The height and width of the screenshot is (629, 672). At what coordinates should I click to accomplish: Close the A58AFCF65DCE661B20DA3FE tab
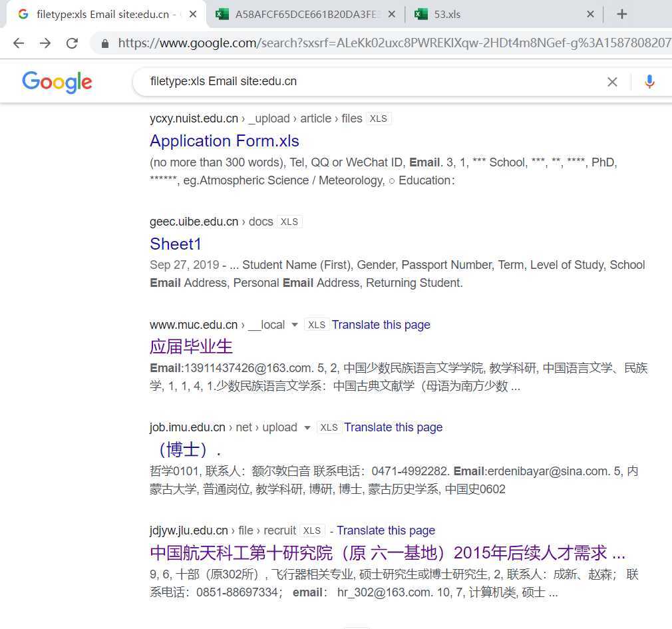391,14
